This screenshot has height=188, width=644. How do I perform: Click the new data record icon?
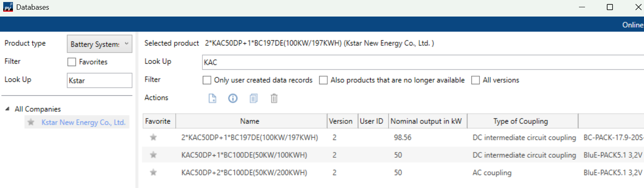213,98
